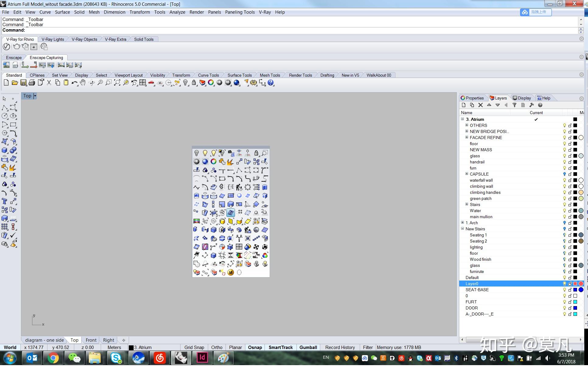Image resolution: width=588 pixels, height=370 pixels.
Task: Toggle Ortho in status bar
Action: coord(217,347)
